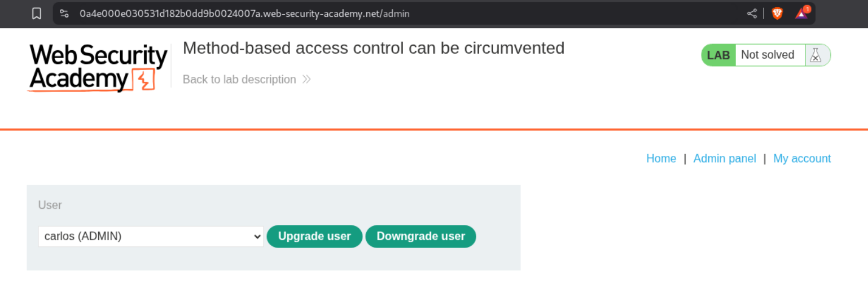Open the Home navigation link
Viewport: 868px width, 292px height.
(661, 159)
